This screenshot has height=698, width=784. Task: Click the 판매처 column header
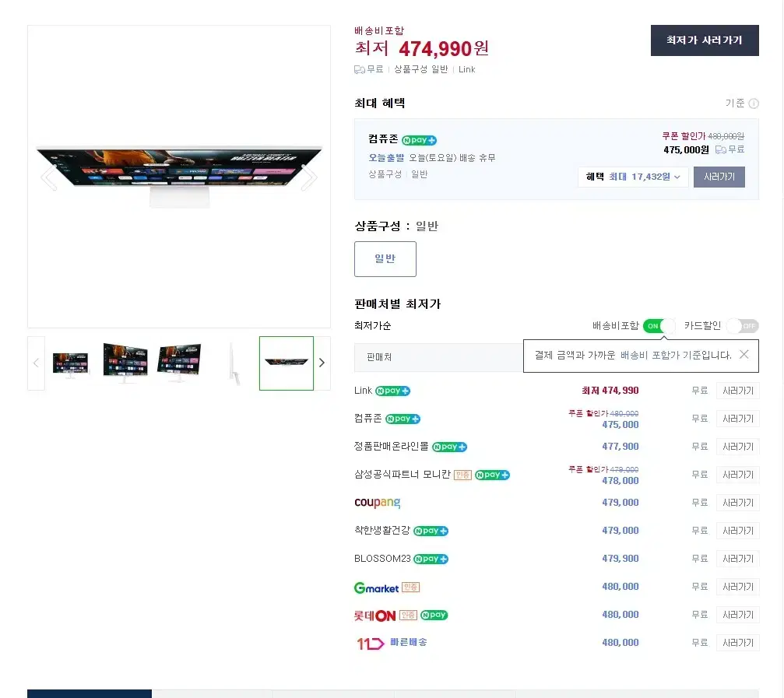point(379,357)
